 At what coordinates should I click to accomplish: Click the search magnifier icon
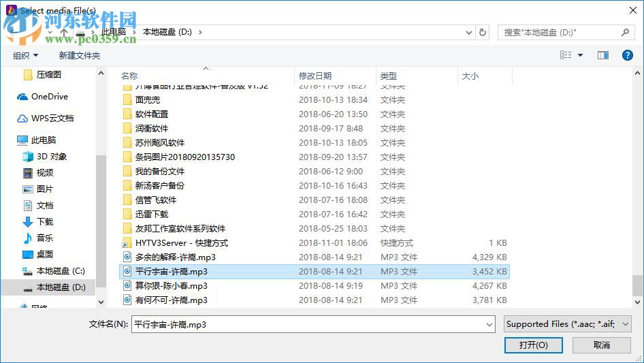625,32
